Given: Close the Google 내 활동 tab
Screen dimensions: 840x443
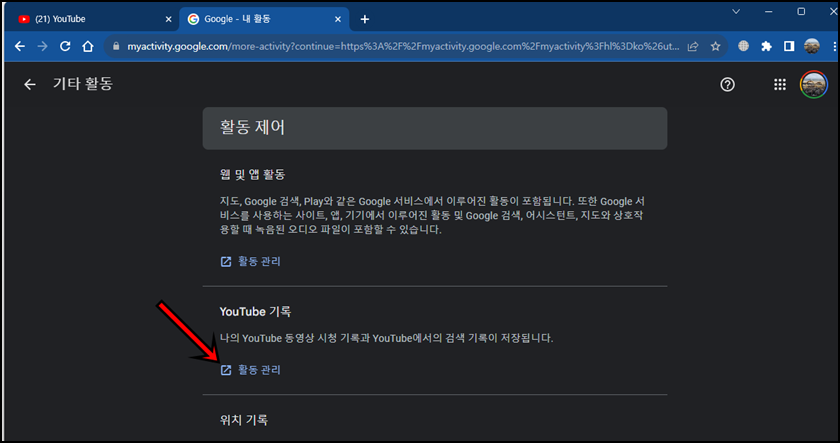Looking at the screenshot, I should coord(338,19).
